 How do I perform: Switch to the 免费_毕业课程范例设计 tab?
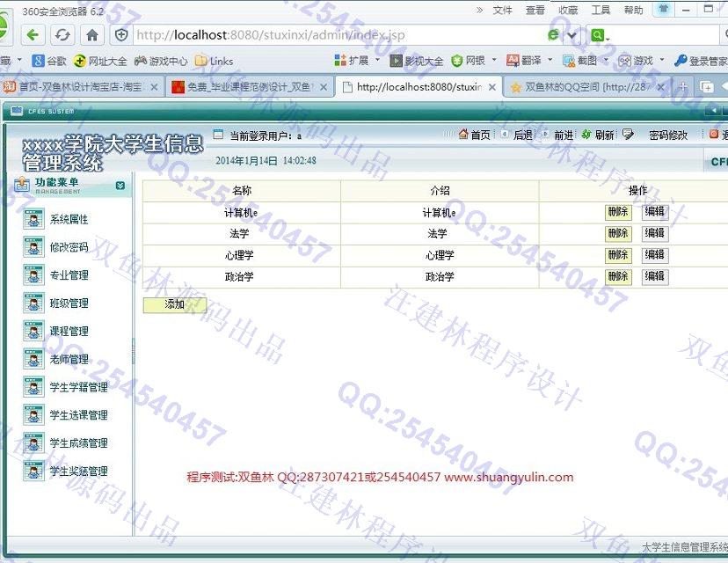(x=249, y=87)
